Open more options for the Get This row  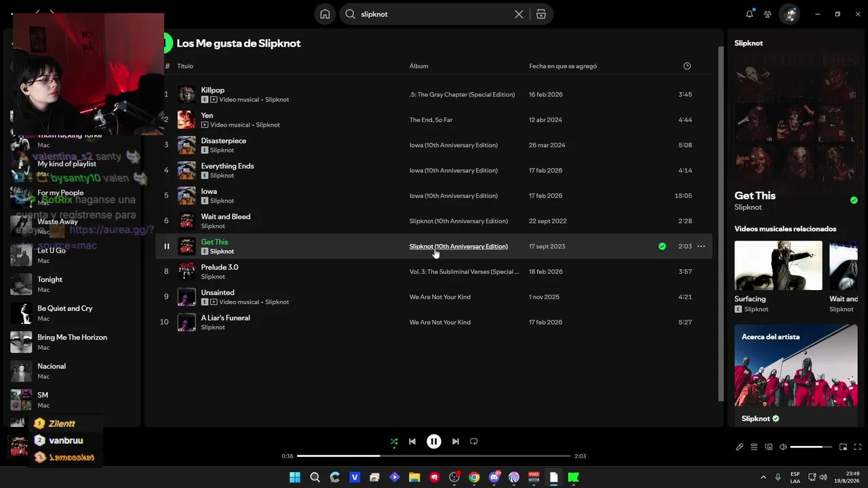[x=701, y=246]
